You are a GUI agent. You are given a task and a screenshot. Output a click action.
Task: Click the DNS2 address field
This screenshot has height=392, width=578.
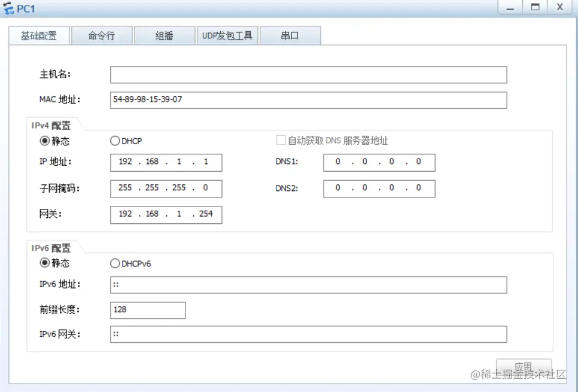[379, 189]
